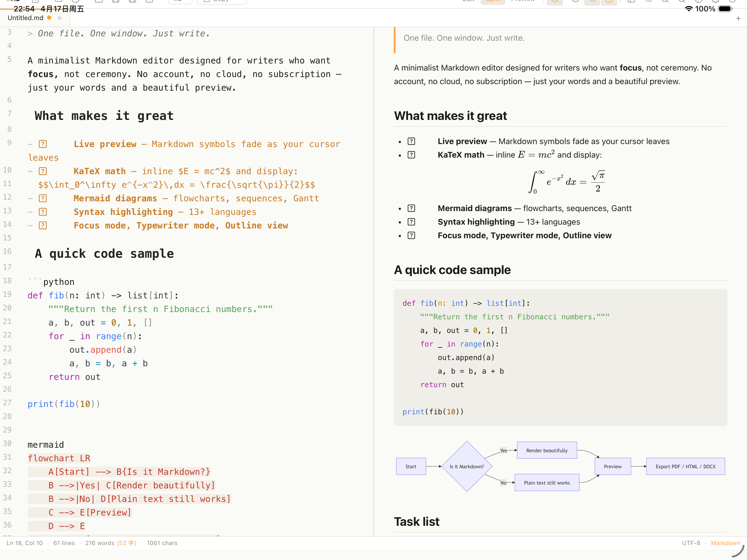This screenshot has width=747, height=560.
Task: Click the boxed glyph before 'Mermaid diagrams' in editor
Action: [x=43, y=198]
